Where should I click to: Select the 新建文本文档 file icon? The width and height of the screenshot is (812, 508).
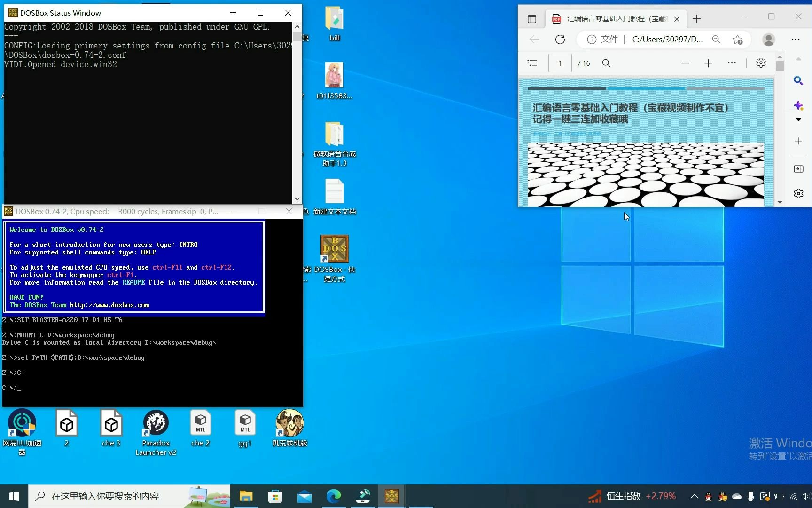click(x=335, y=197)
